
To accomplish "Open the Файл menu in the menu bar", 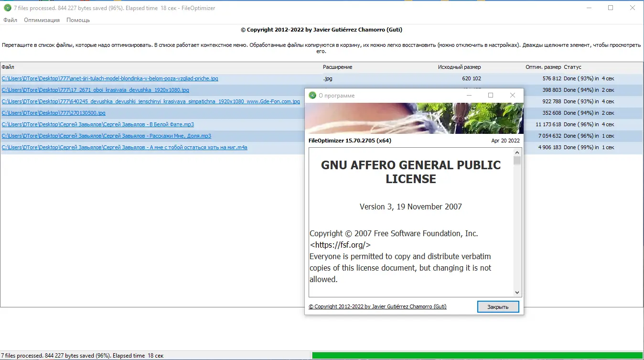I will [10, 20].
